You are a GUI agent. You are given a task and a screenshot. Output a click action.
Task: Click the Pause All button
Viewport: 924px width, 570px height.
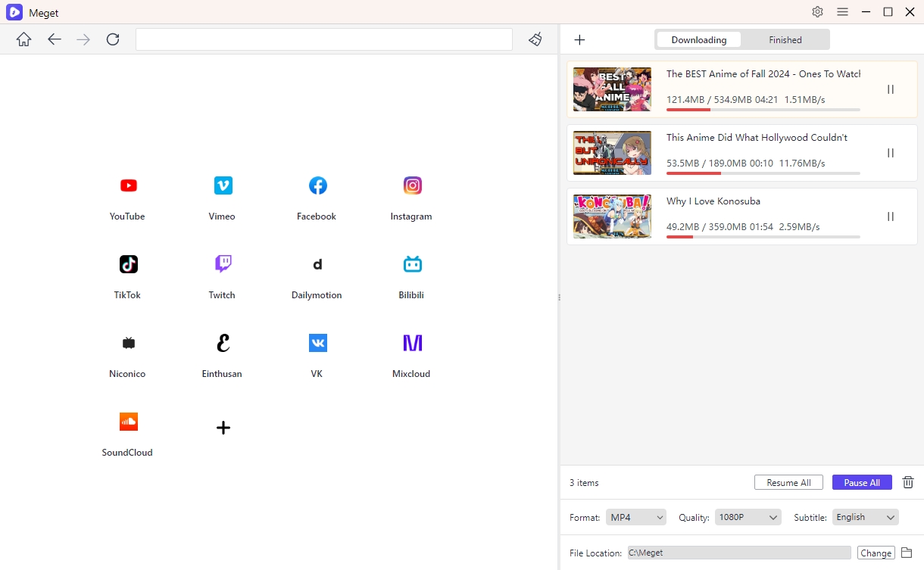(861, 482)
